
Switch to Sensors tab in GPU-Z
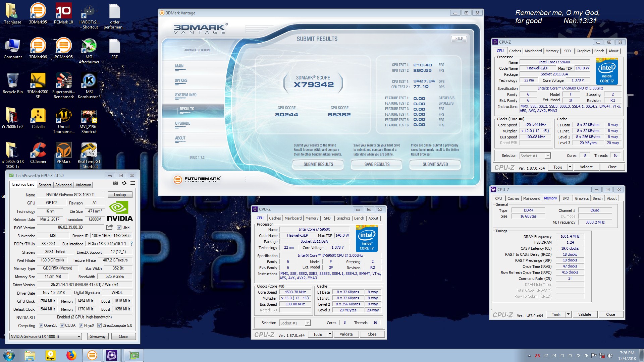tap(45, 185)
